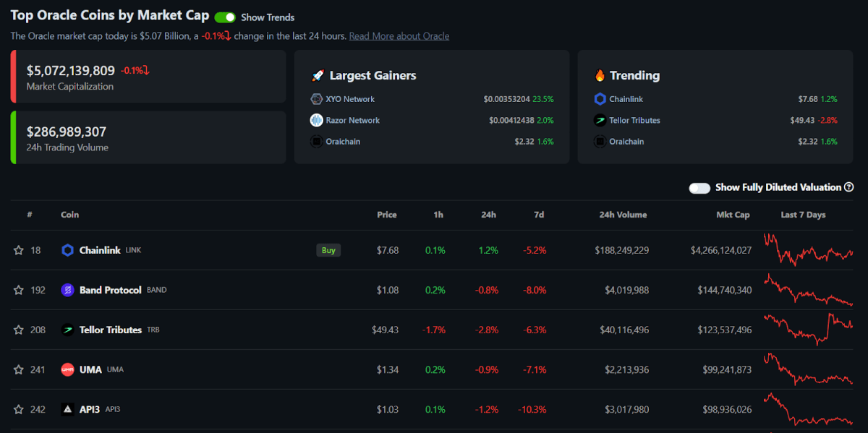Sort the table by Coin column

(70, 215)
